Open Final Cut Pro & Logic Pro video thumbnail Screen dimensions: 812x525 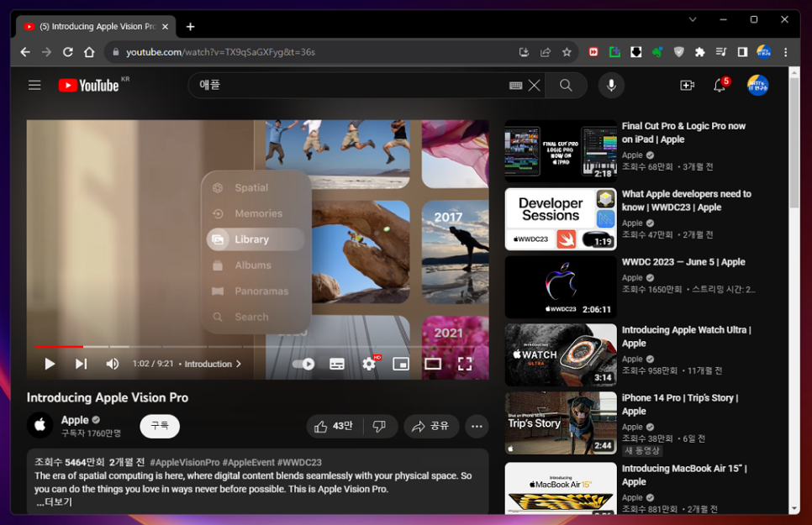[561, 151]
